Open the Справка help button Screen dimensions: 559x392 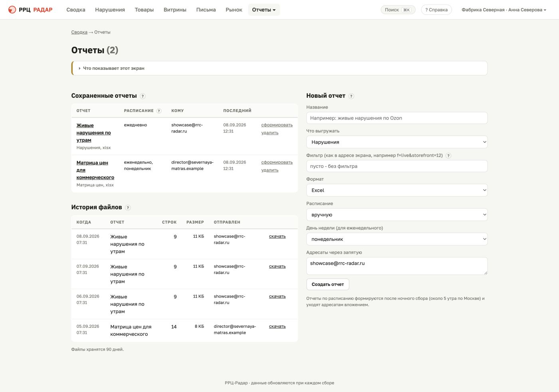click(x=436, y=10)
